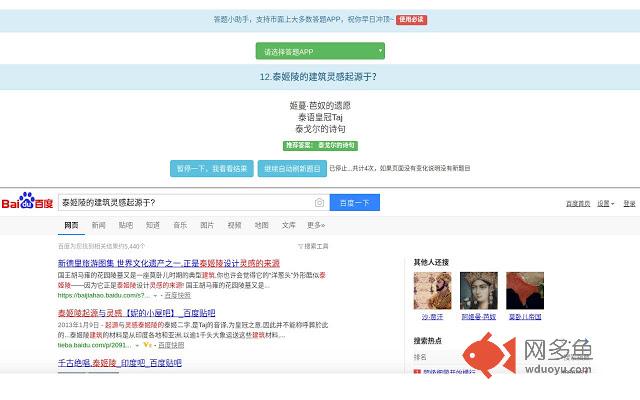Switch to the 图片 tab
This screenshot has height=400, width=640.
pyautogui.click(x=207, y=225)
